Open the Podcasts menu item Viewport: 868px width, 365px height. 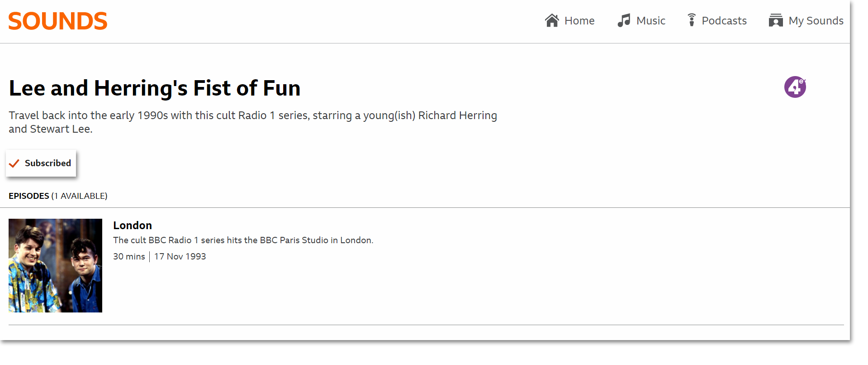[x=724, y=20]
